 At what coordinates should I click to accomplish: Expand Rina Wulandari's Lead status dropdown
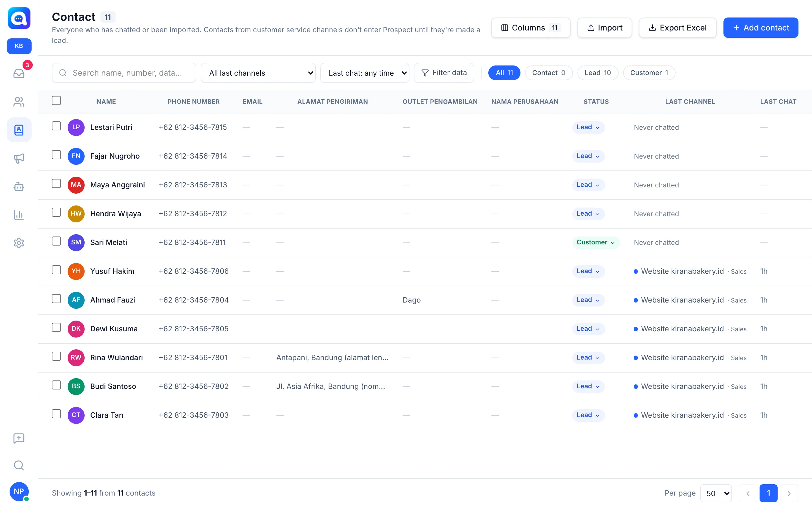click(x=588, y=358)
